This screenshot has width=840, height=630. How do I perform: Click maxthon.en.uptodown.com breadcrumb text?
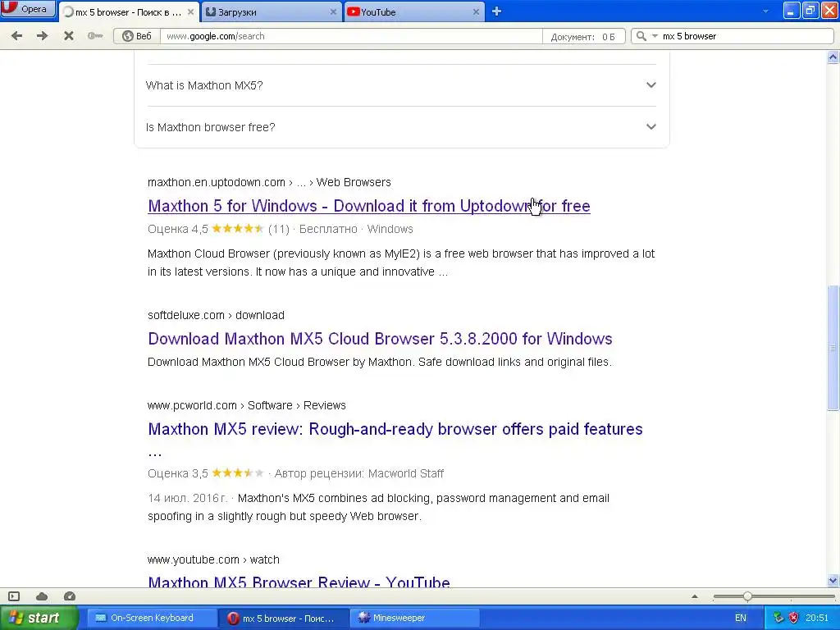[x=216, y=182]
